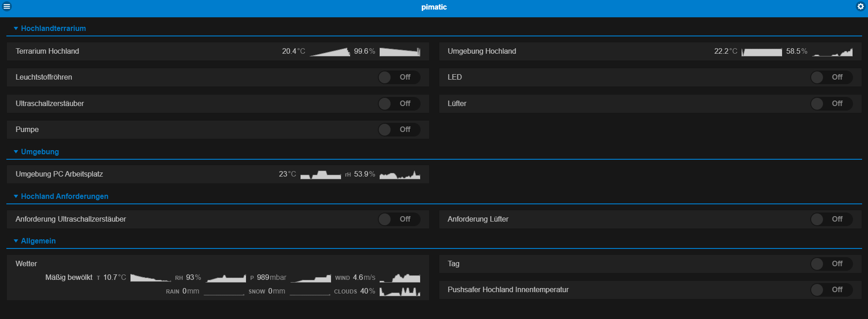Open PC Arbeitsplatz temperature sparkline
The width and height of the screenshot is (868, 319).
coord(321,175)
